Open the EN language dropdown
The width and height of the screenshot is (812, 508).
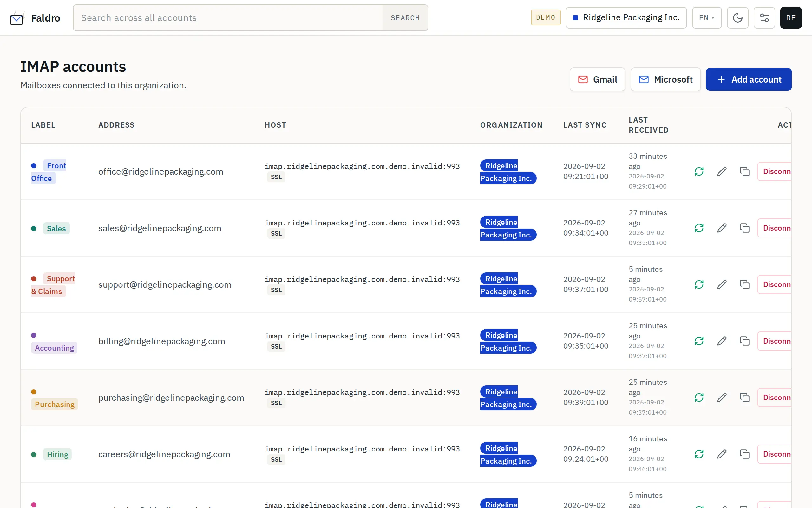pyautogui.click(x=707, y=18)
